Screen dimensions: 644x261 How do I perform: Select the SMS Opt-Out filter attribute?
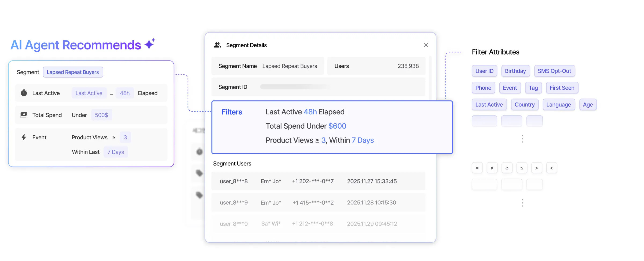coord(554,71)
